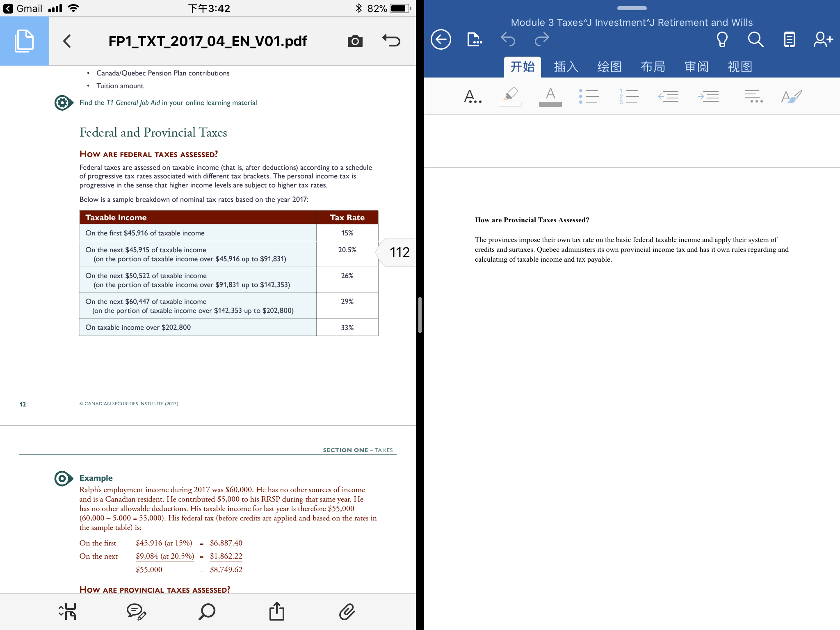840x630 pixels.
Task: Expand paragraph formatting more options
Action: (753, 96)
